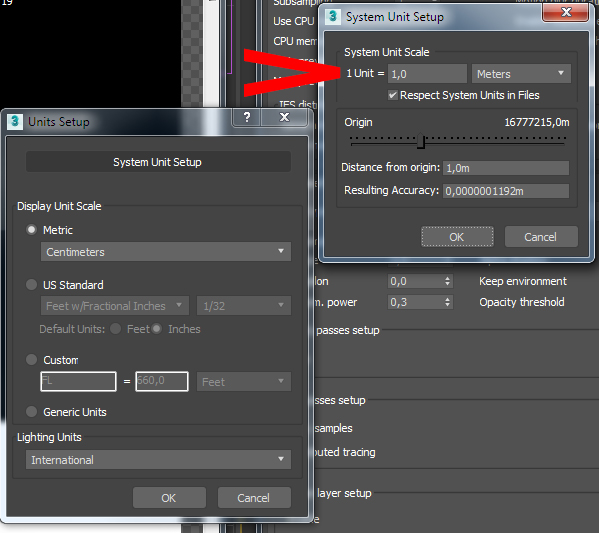Click the 0,3 power spinner arrows
Image resolution: width=599 pixels, height=533 pixels.
448,302
